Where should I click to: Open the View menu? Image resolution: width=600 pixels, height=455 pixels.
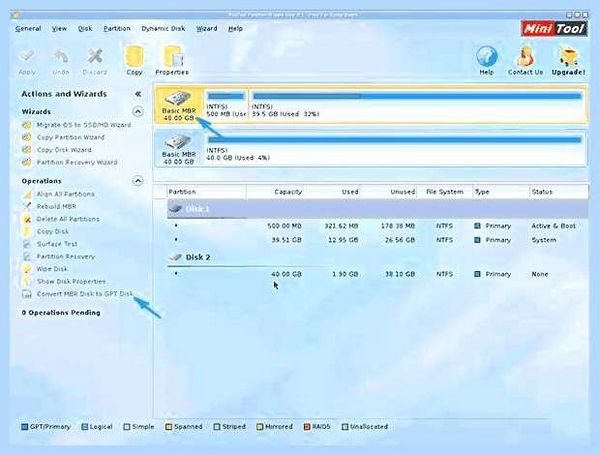pyautogui.click(x=59, y=29)
